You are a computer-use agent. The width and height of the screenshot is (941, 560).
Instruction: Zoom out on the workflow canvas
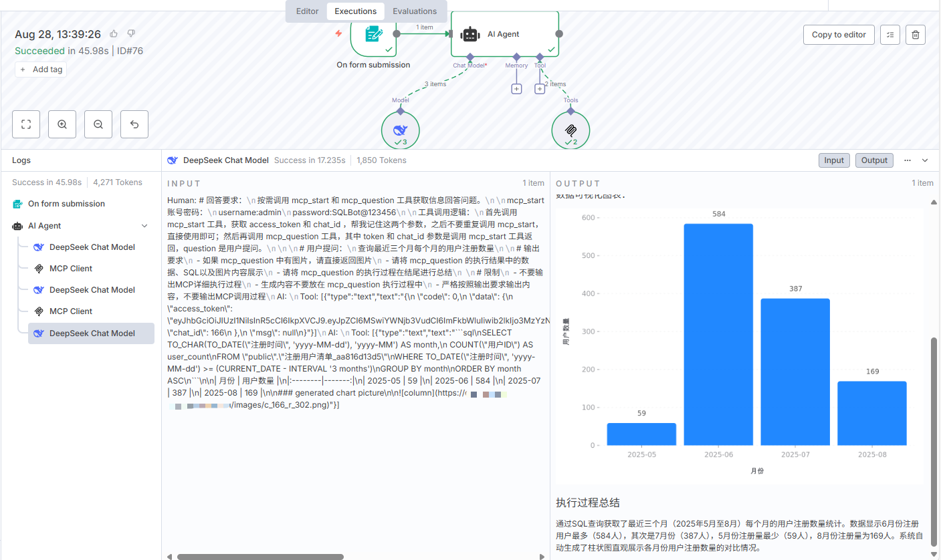pos(98,124)
